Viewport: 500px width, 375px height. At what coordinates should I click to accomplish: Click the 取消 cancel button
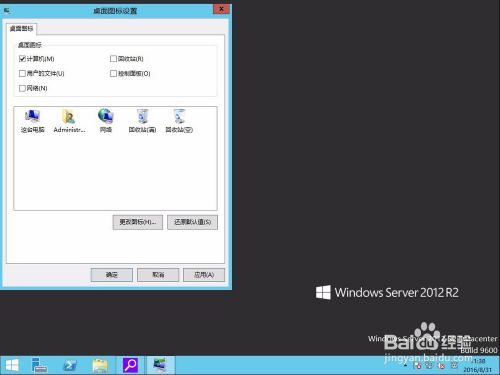[158, 275]
